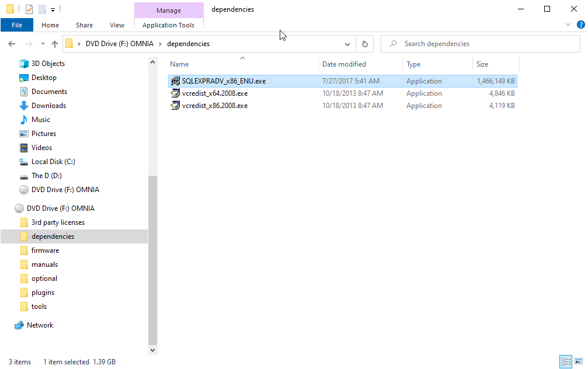Open the tools folder
Image resolution: width=588 pixels, height=369 pixels.
click(39, 307)
